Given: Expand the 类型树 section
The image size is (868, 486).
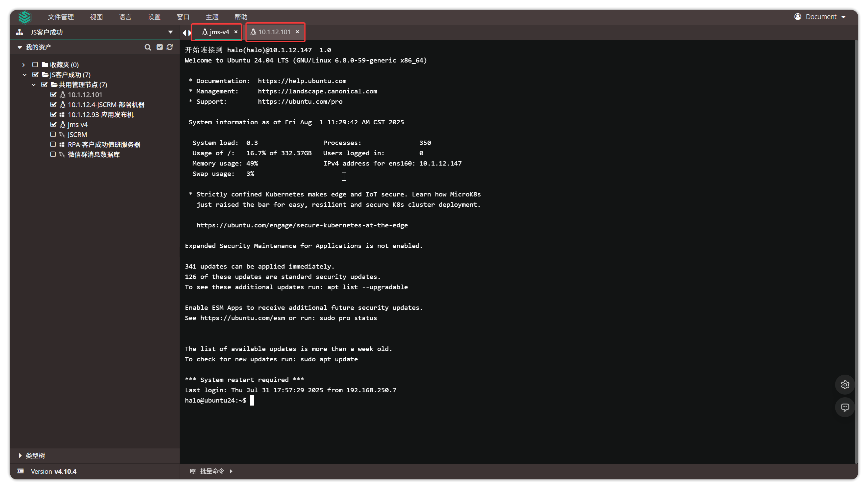Looking at the screenshot, I should [x=20, y=456].
